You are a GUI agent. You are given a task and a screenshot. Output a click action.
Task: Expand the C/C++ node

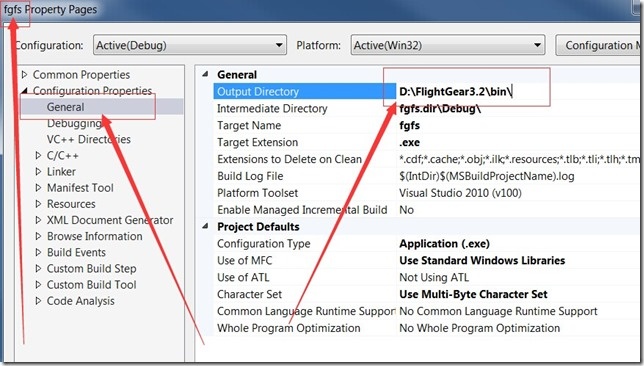click(38, 155)
